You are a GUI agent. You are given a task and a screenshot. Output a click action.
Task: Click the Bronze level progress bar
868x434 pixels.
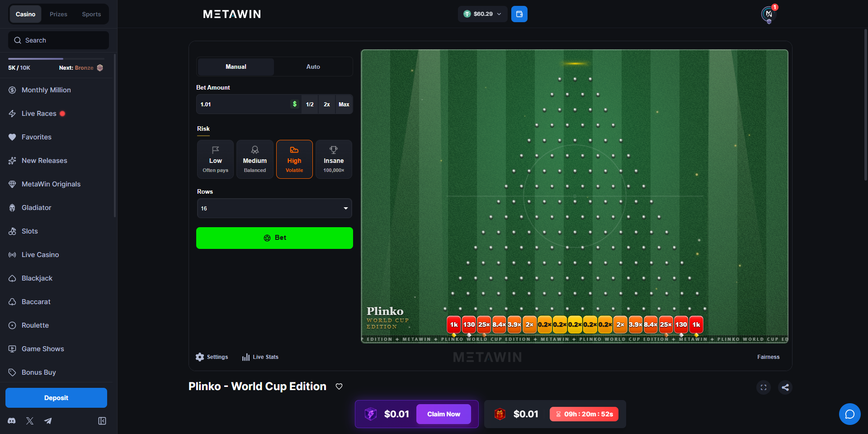coord(56,59)
